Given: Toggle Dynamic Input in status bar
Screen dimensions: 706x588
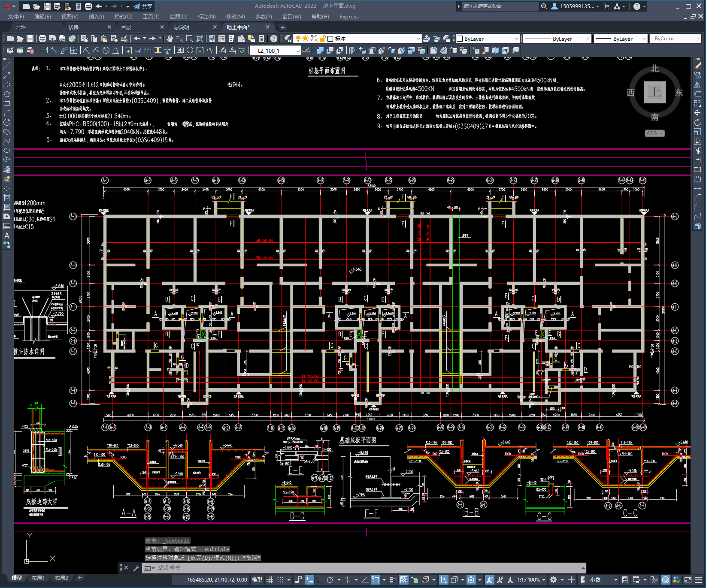Looking at the screenshot, I should (309, 580).
